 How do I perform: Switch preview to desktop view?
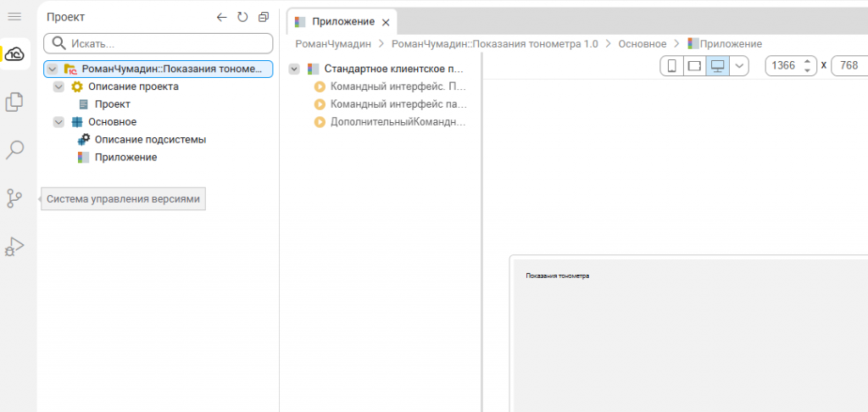[x=717, y=66]
